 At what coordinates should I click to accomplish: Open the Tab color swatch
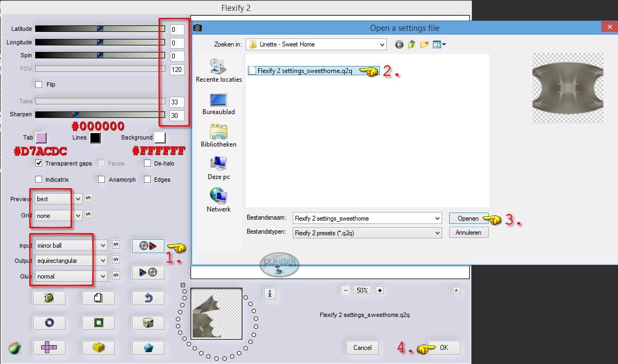(x=41, y=138)
